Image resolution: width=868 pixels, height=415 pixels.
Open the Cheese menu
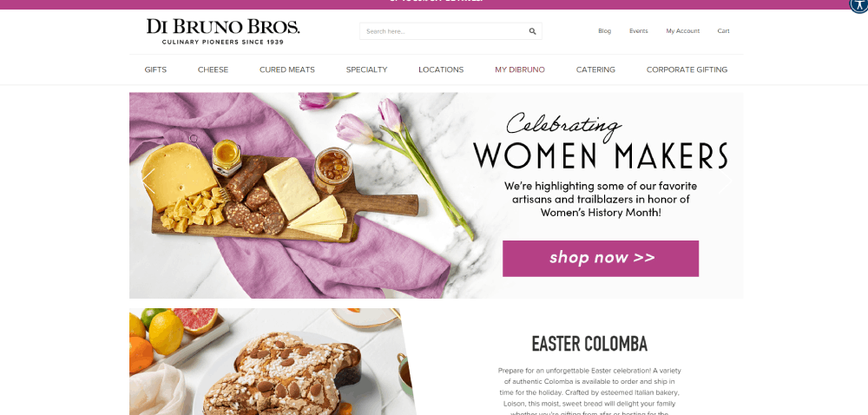214,69
